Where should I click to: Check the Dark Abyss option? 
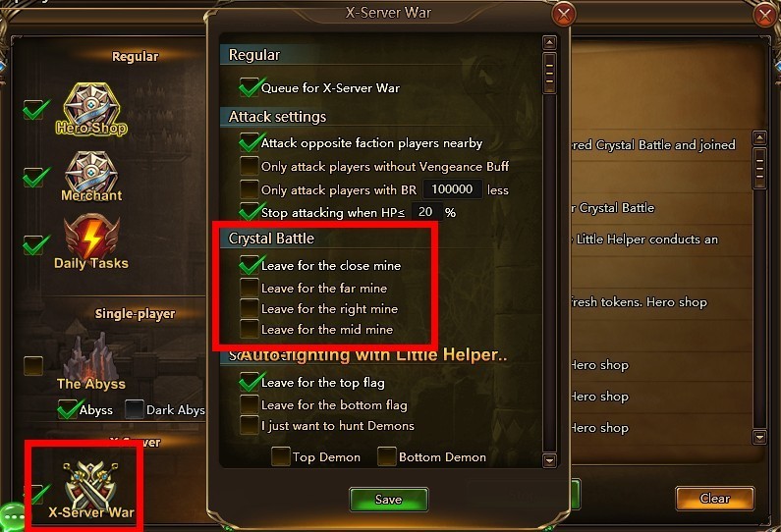[134, 409]
